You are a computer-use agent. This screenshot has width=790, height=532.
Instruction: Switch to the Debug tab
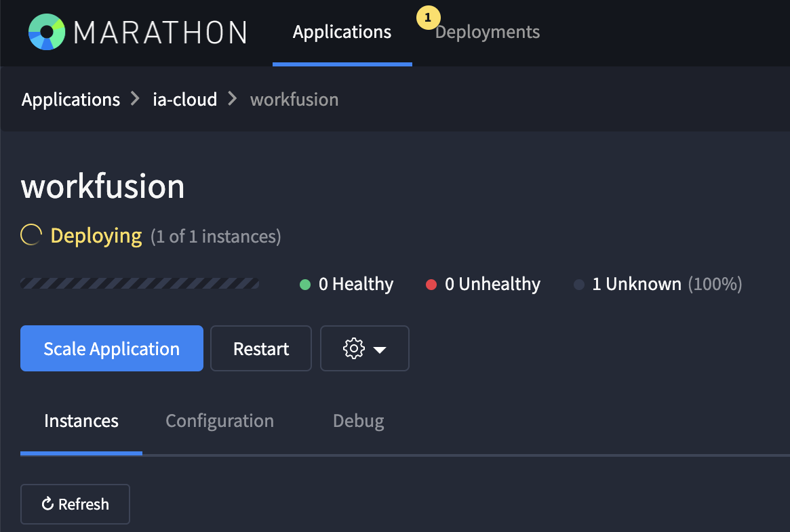(358, 421)
